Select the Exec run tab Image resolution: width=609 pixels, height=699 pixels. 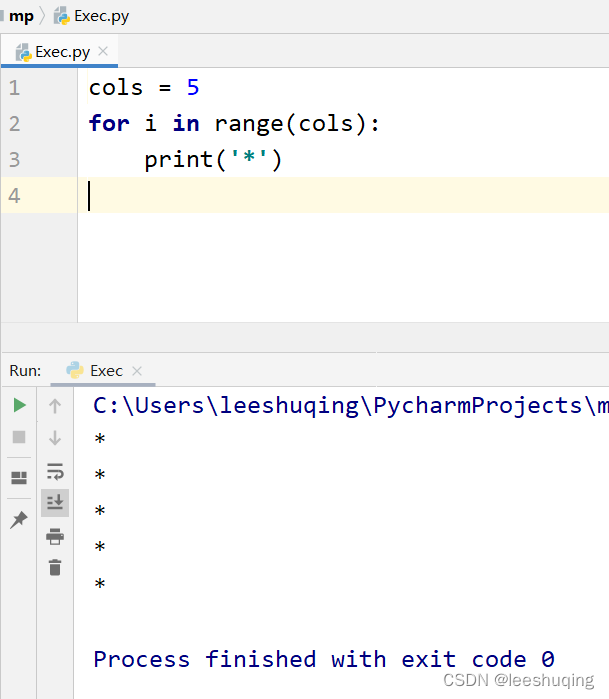click(103, 370)
